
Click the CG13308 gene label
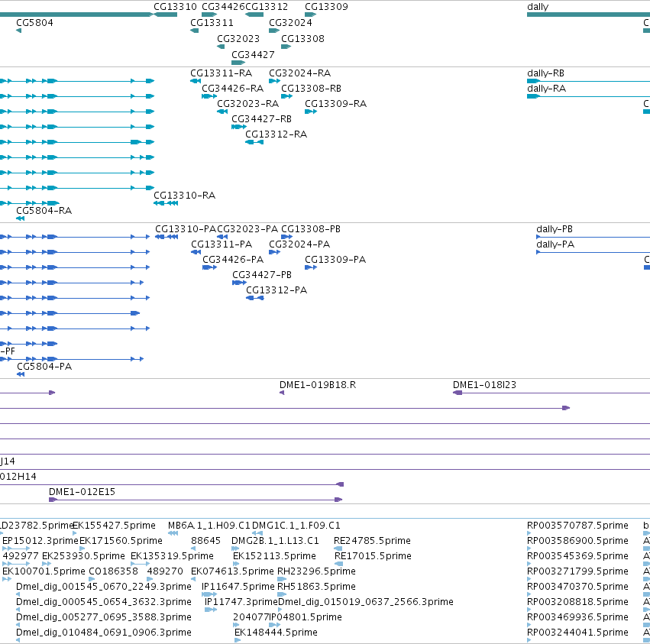[302, 38]
